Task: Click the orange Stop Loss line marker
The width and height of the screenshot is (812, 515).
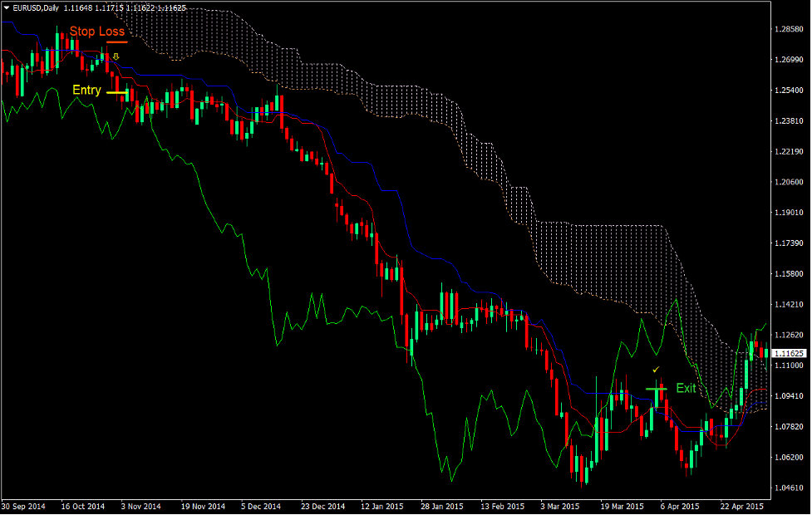Action: (x=119, y=40)
